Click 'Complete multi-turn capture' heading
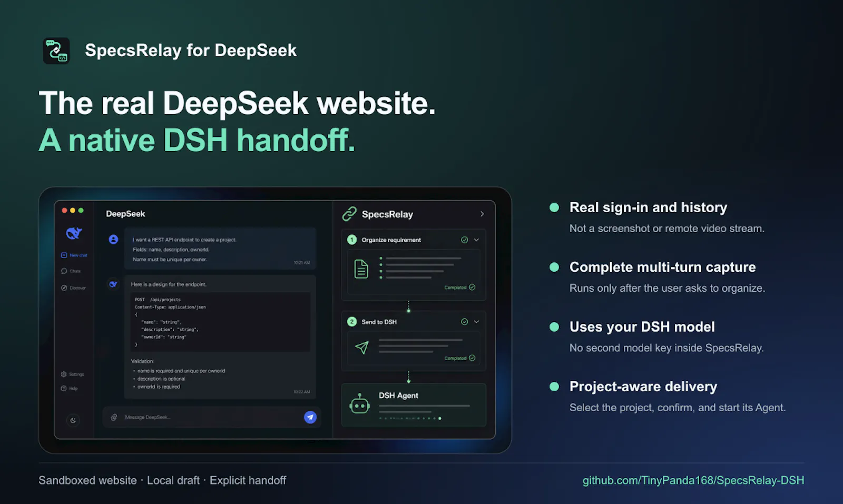Screen dimensions: 843x504 (x=662, y=267)
